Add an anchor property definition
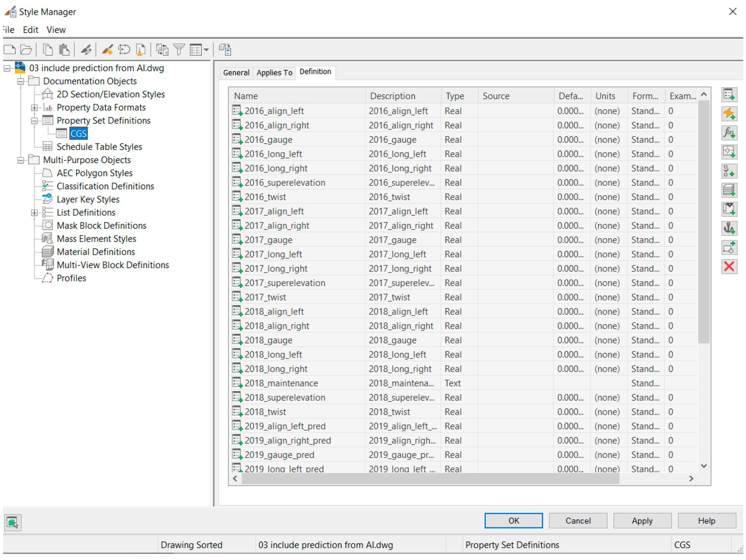The height and width of the screenshot is (560, 746). pyautogui.click(x=729, y=229)
